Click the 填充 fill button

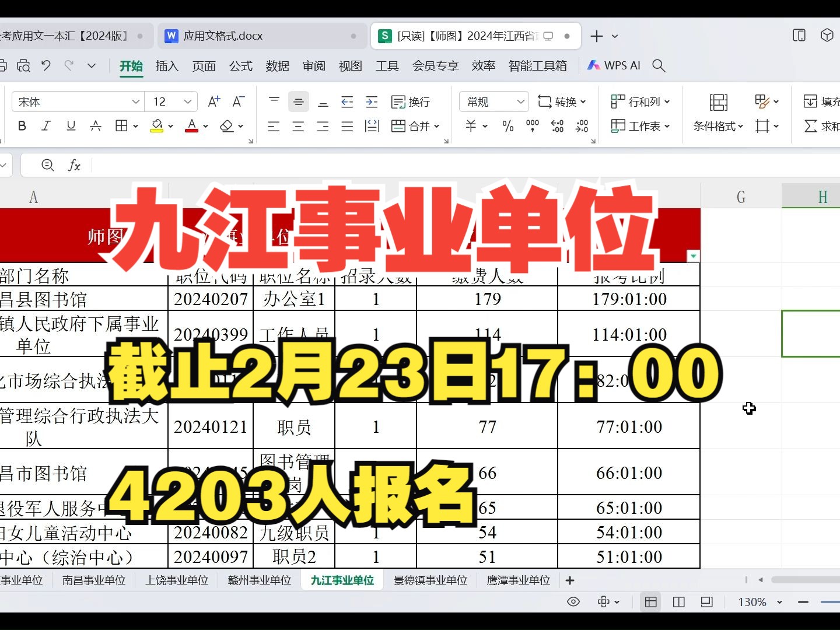822,101
